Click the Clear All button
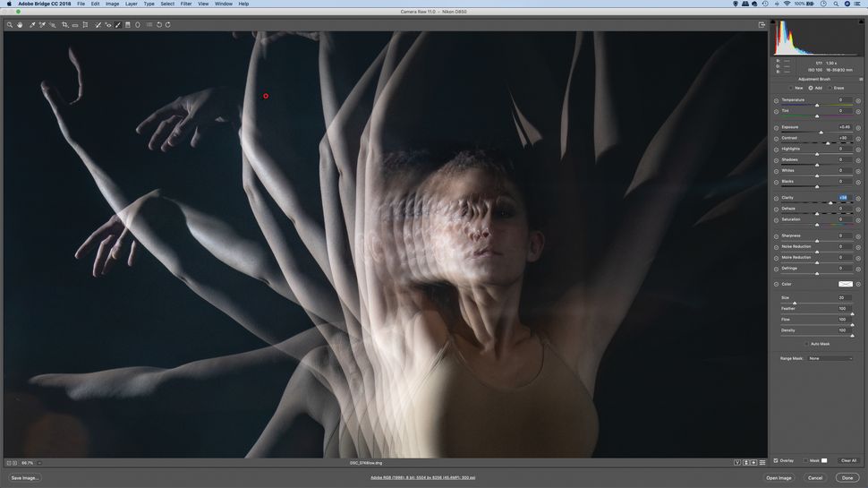868x488 pixels. [848, 461]
